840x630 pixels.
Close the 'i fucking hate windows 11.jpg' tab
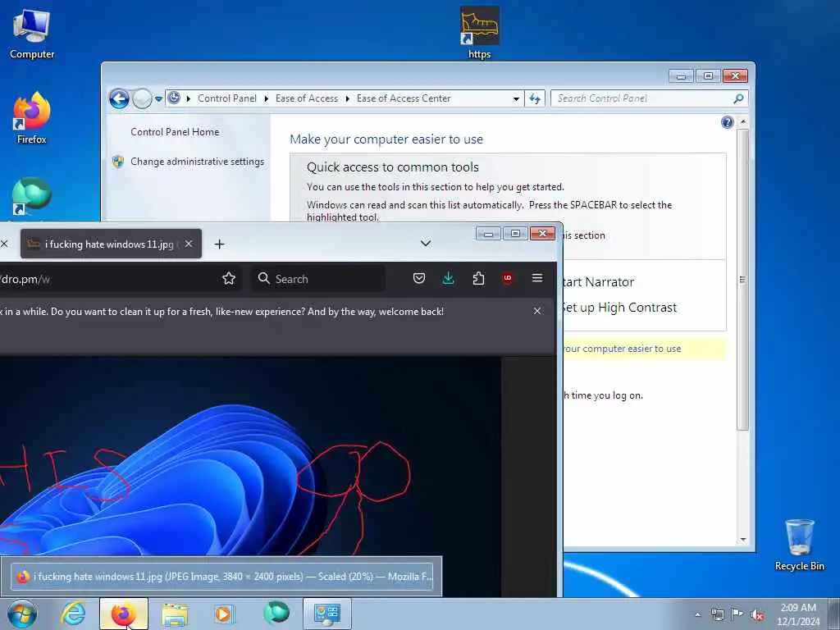click(x=189, y=244)
